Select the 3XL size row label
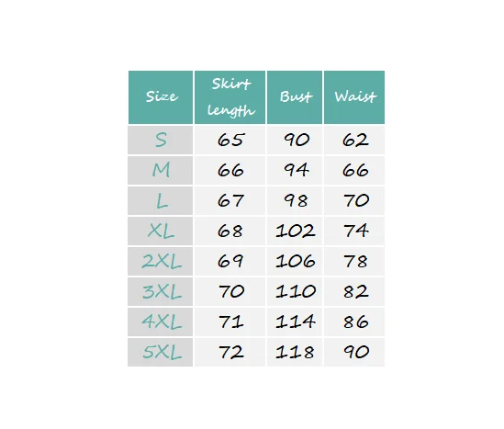 (x=161, y=291)
